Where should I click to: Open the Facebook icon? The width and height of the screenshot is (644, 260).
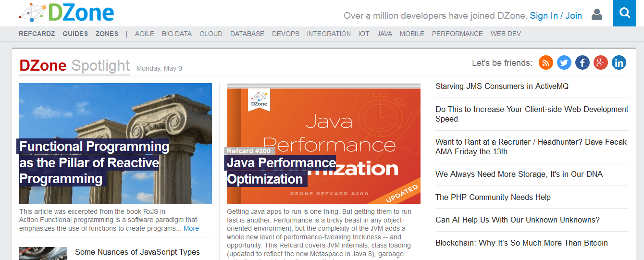(582, 62)
